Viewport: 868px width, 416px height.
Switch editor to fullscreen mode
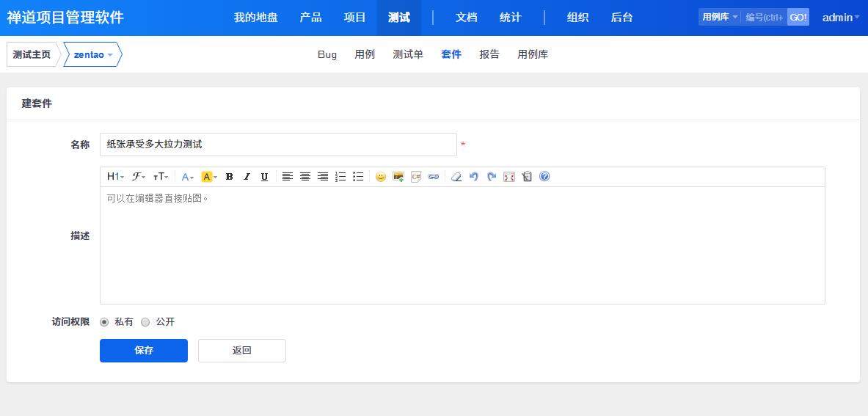(509, 177)
